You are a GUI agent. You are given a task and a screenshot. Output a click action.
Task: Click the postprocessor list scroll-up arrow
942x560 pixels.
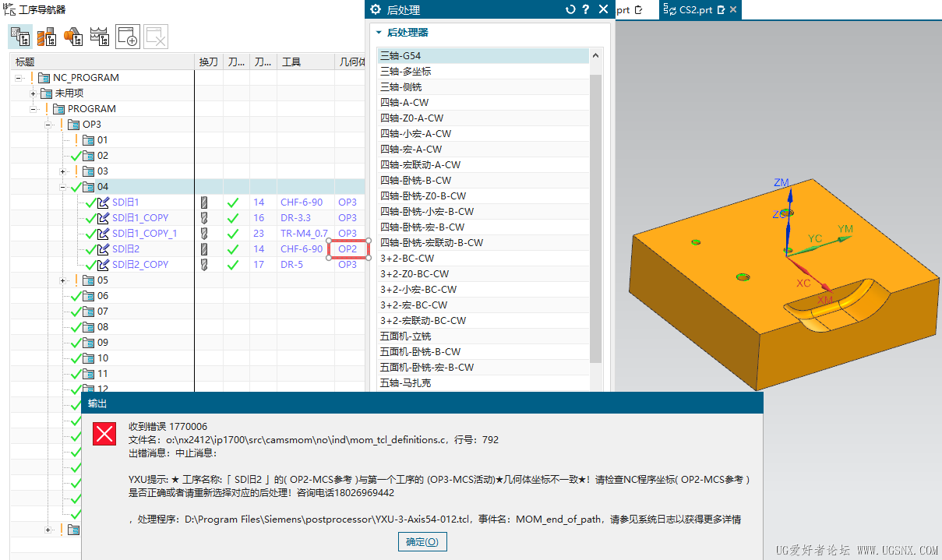pos(596,56)
